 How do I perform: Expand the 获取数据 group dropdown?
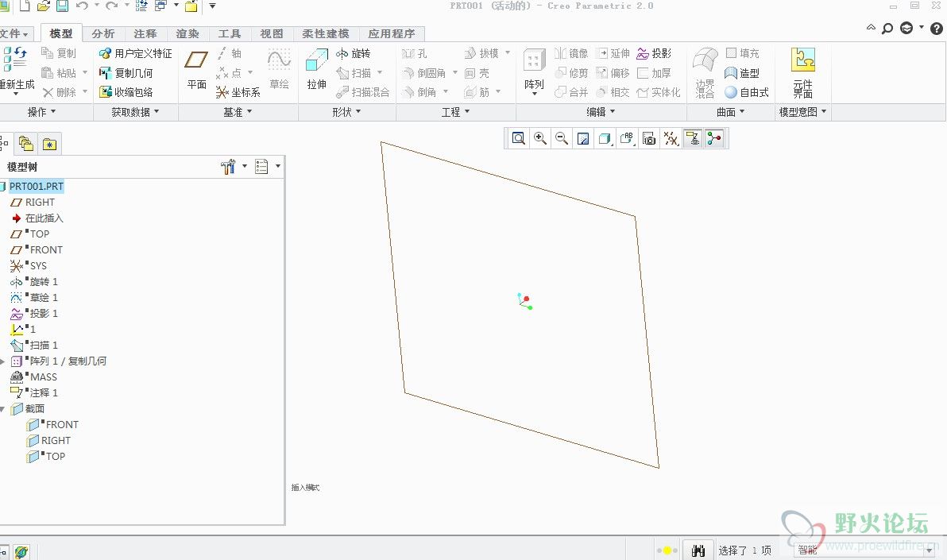point(135,112)
